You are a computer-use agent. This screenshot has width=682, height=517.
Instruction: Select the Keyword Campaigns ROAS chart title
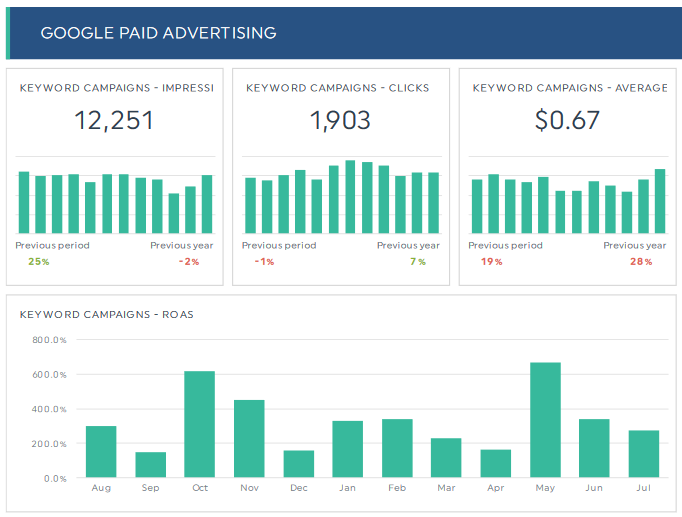pyautogui.click(x=107, y=314)
